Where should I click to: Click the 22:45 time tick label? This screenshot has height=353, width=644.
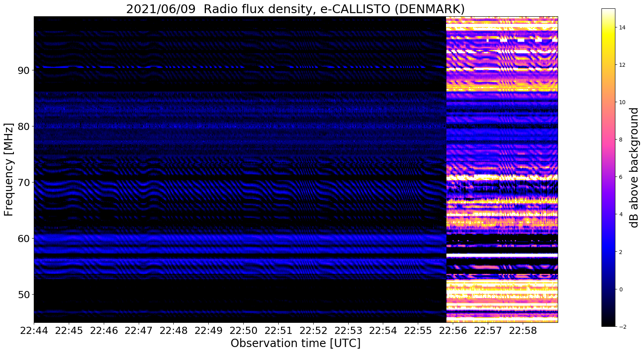69,330
